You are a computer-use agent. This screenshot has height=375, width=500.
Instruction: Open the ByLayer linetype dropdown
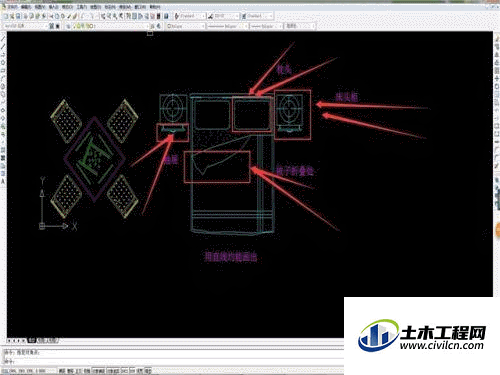click(x=228, y=26)
